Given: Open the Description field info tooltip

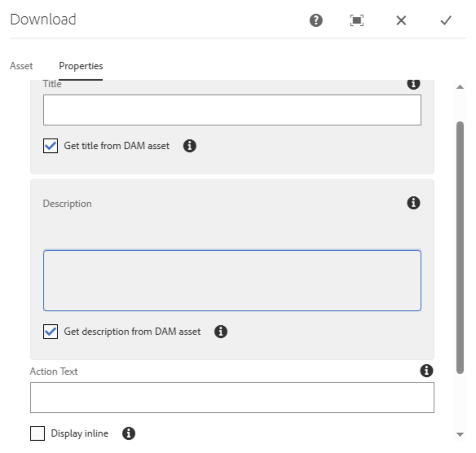Looking at the screenshot, I should [413, 203].
